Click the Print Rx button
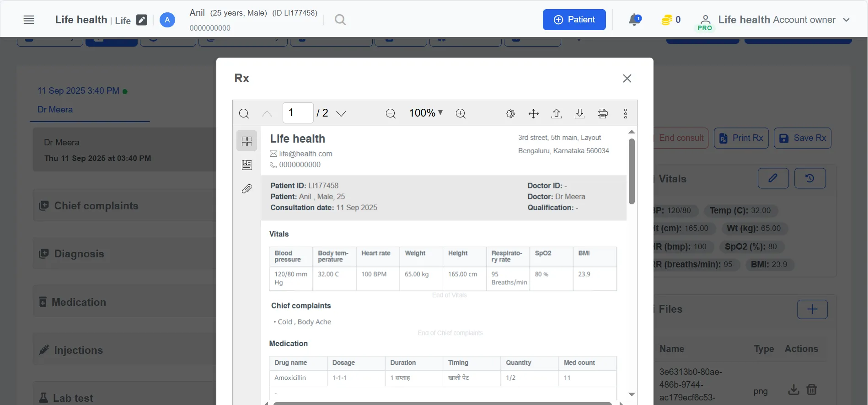This screenshot has height=405, width=868. tap(741, 138)
